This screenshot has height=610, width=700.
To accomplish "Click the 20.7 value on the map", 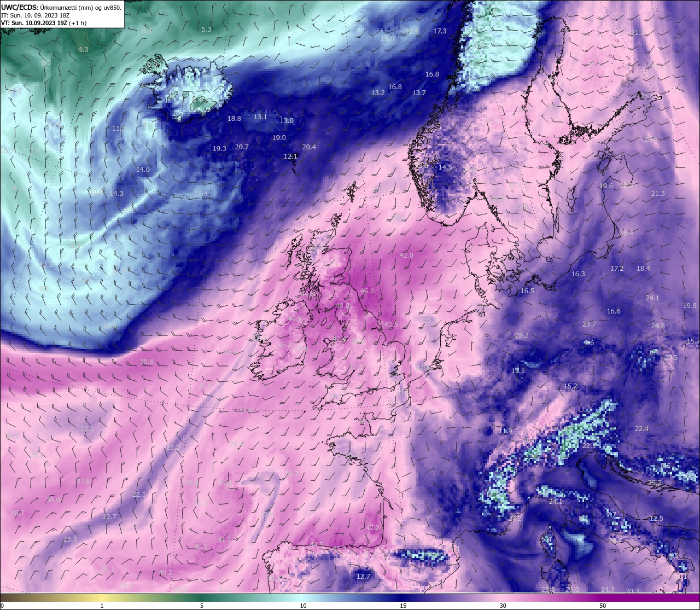I will pyautogui.click(x=242, y=147).
